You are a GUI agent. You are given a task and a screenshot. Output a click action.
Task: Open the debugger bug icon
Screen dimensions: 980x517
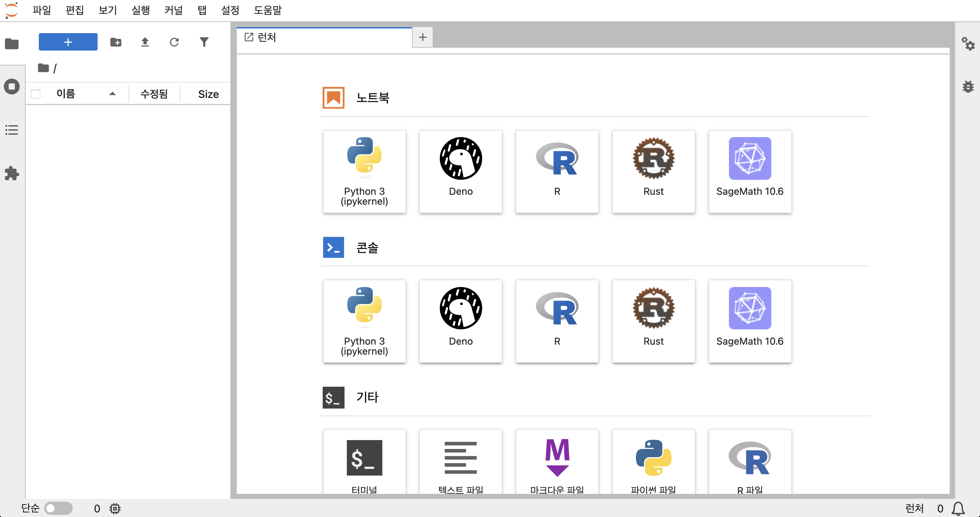[x=968, y=87]
